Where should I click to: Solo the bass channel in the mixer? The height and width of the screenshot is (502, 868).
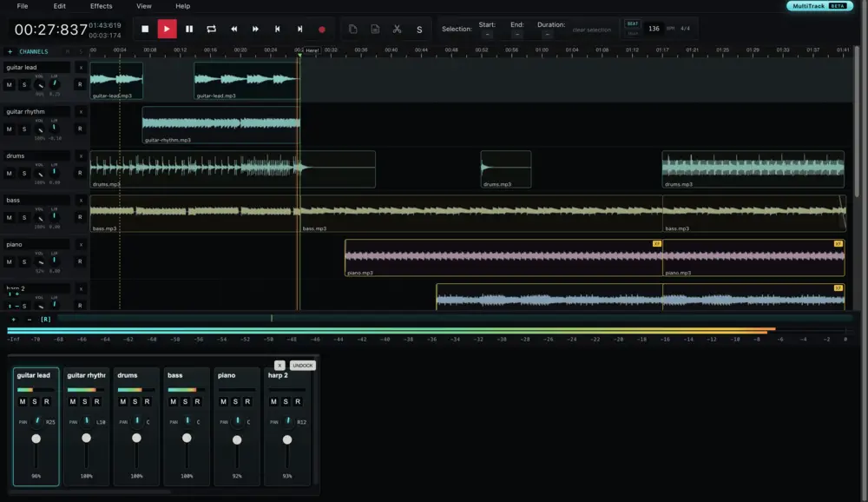tap(186, 402)
